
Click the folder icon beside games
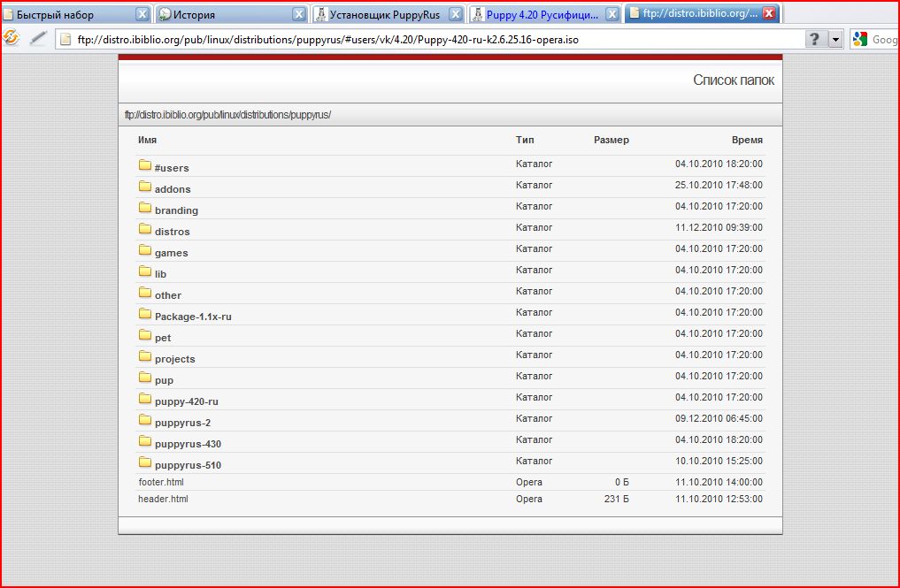coord(144,250)
